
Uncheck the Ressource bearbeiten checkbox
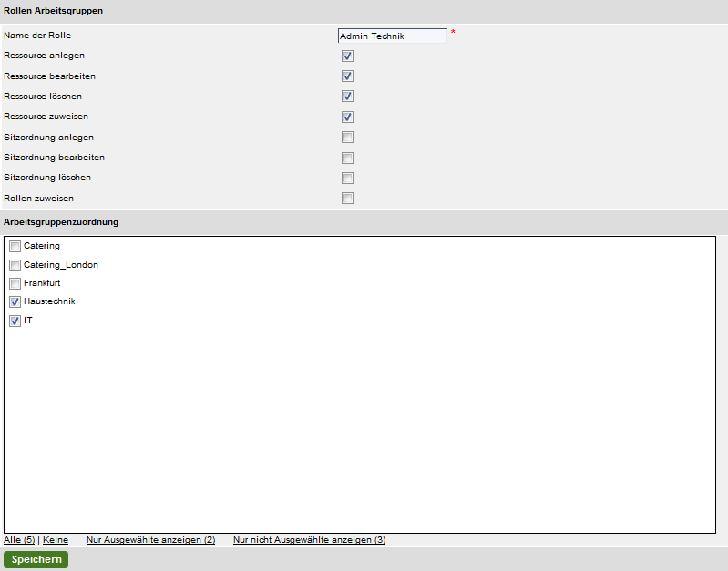(347, 76)
